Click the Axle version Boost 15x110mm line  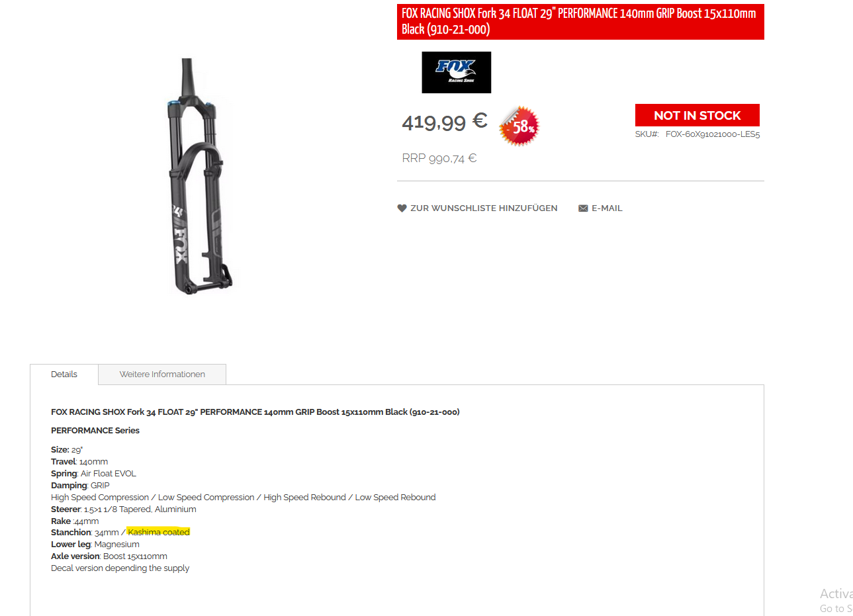click(x=109, y=556)
